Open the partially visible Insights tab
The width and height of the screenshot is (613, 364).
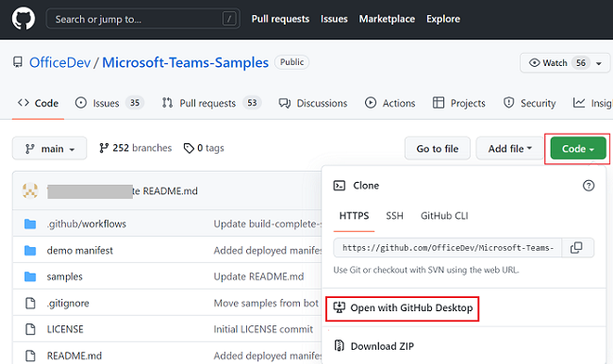tap(592, 103)
